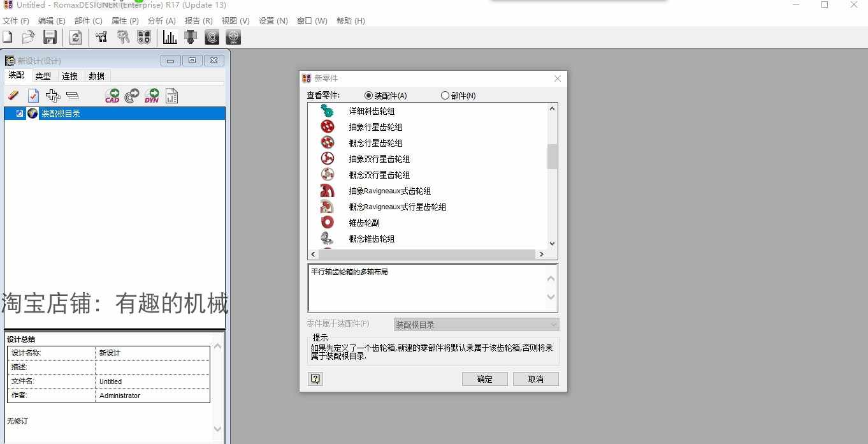
Task: Click the vertical scrollbar thumb in part list
Action: (x=552, y=156)
